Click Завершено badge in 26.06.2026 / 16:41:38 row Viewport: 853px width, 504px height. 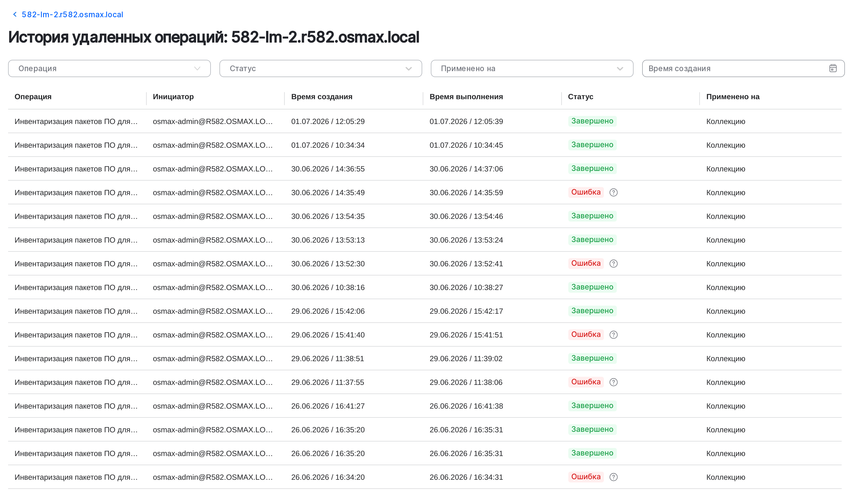[592, 406]
